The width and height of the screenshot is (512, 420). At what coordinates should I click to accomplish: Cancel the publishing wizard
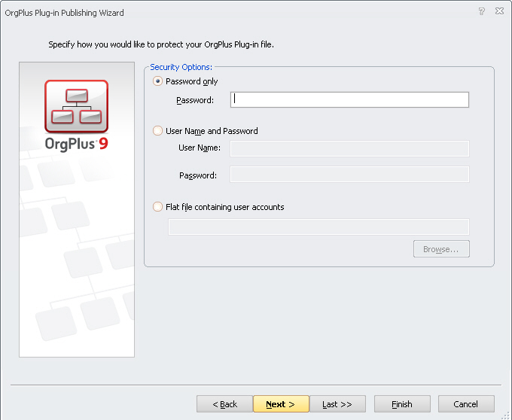[x=466, y=404]
